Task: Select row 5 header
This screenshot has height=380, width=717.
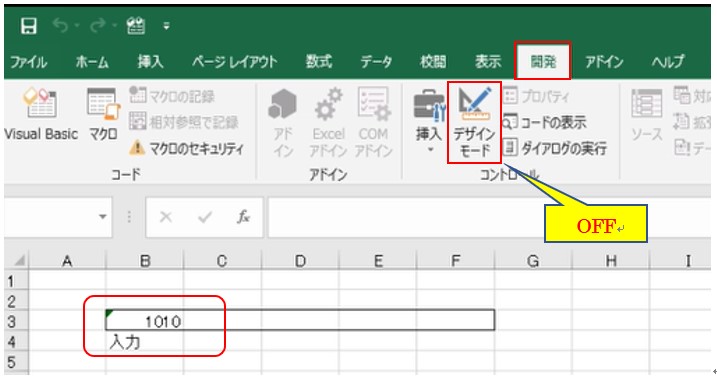Action: tap(16, 362)
